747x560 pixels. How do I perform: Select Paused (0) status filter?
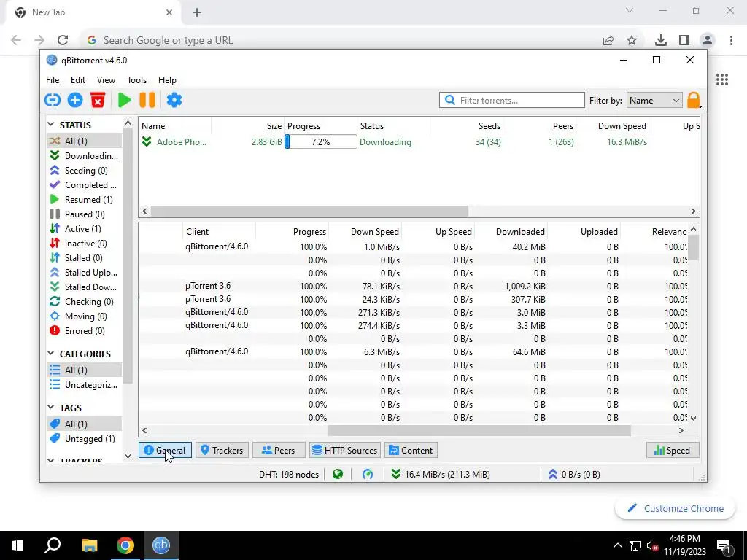point(85,214)
